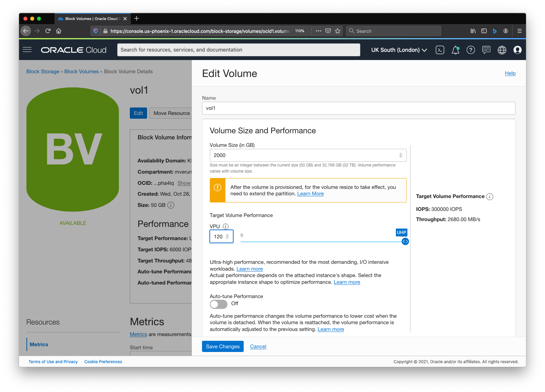Image resolution: width=545 pixels, height=392 pixels.
Task: Click the BV block volume icon
Action: coord(73,150)
